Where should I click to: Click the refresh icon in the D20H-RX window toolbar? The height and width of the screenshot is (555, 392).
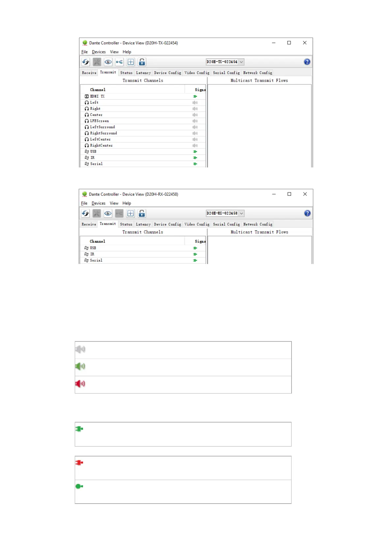pyautogui.click(x=85, y=214)
